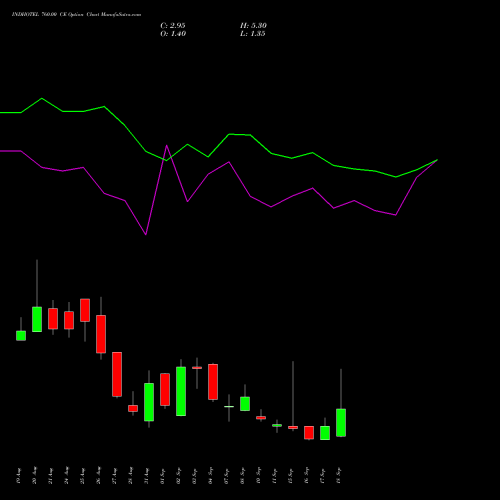500x500 pixels.
Task: Click the green candlestick for 19 Aug
Action: click(x=21, y=335)
